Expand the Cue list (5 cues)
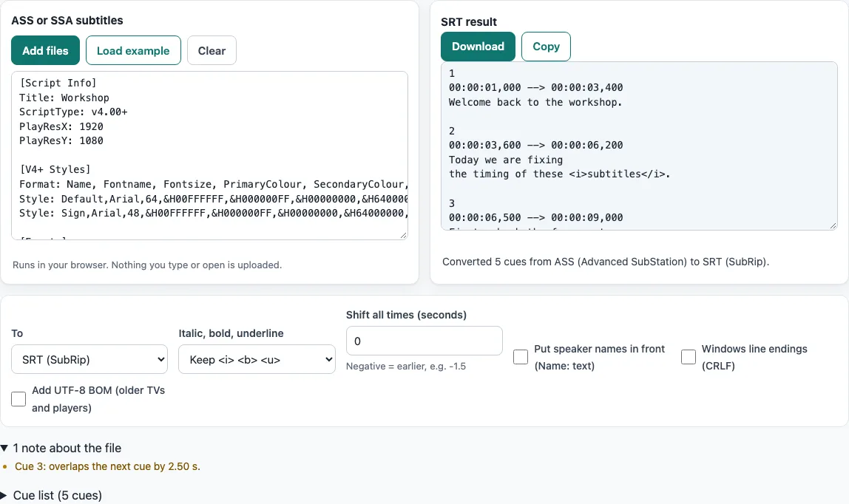This screenshot has width=849, height=504. 52,495
